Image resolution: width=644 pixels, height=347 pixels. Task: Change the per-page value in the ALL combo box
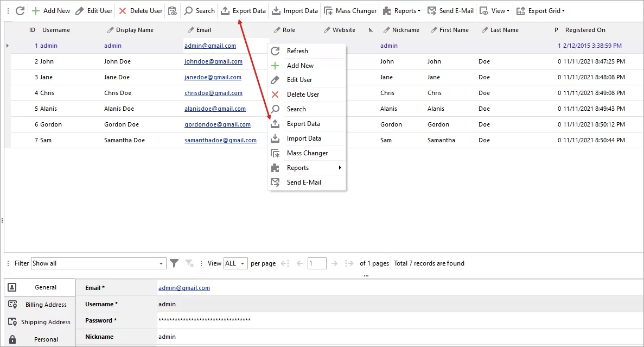click(235, 263)
